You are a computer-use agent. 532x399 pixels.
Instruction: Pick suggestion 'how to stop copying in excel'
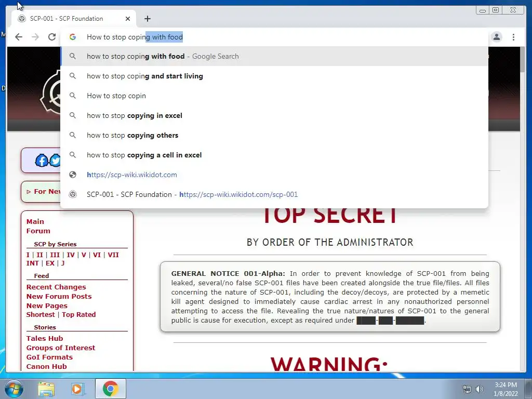pos(274,115)
